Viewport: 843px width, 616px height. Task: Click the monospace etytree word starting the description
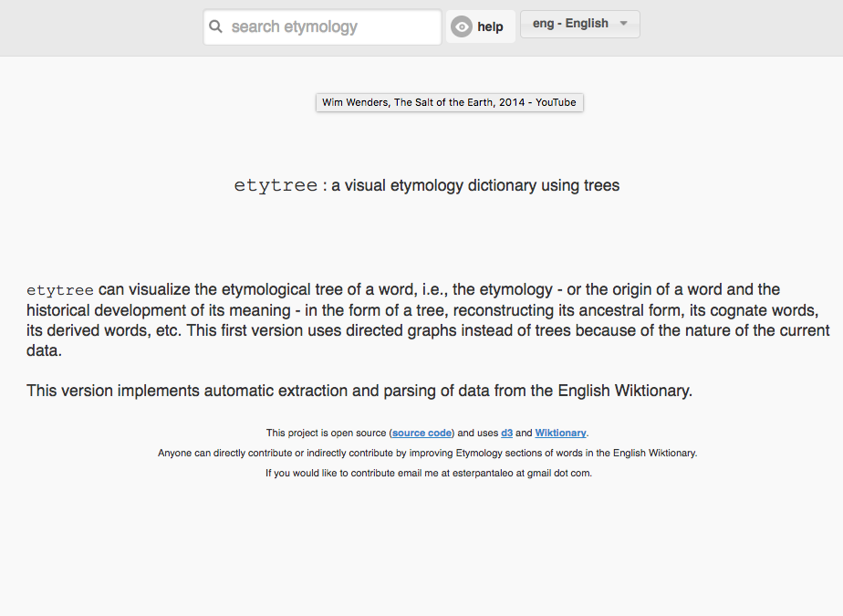click(x=60, y=290)
